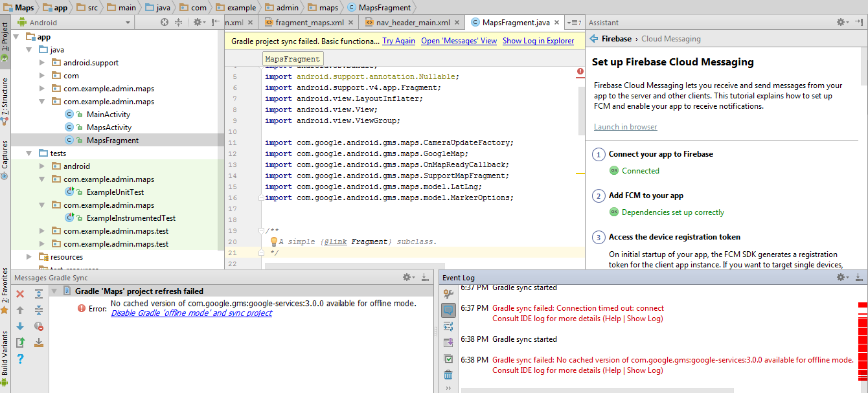Toggle hide warnings filter in Messages panel
The height and width of the screenshot is (393, 868).
[x=38, y=326]
